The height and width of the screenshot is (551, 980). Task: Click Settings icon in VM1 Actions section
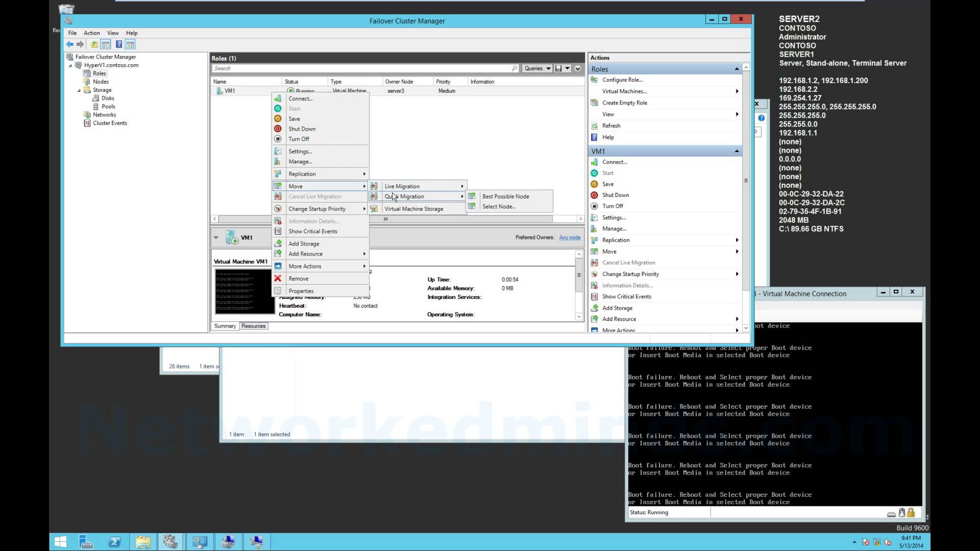[x=594, y=217]
